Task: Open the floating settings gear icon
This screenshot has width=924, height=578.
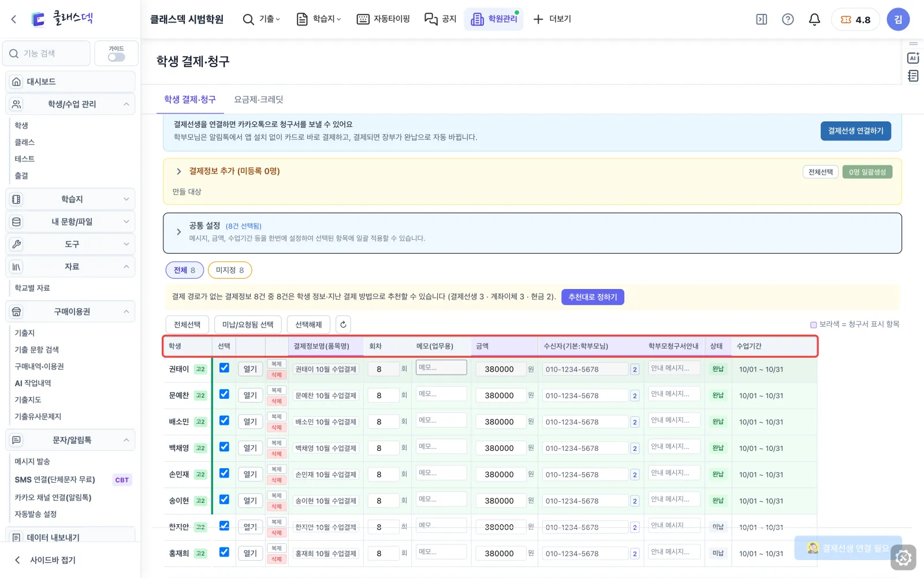Action: pyautogui.click(x=903, y=558)
